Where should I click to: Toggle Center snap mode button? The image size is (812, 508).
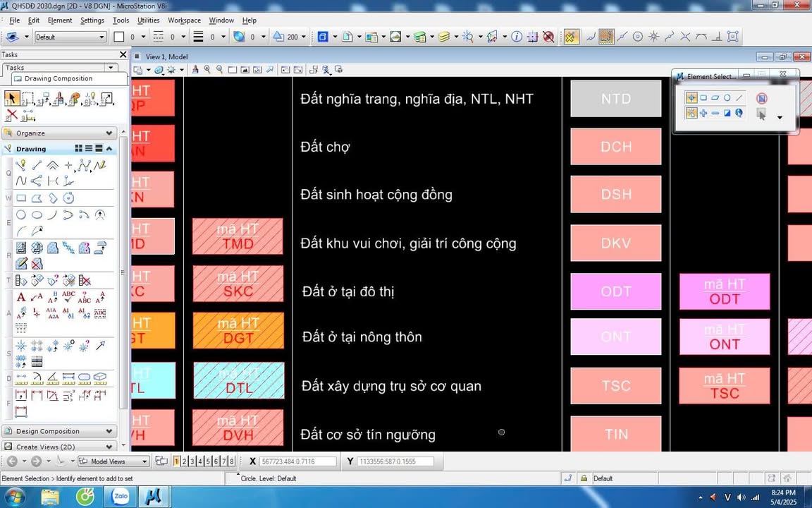638,37
